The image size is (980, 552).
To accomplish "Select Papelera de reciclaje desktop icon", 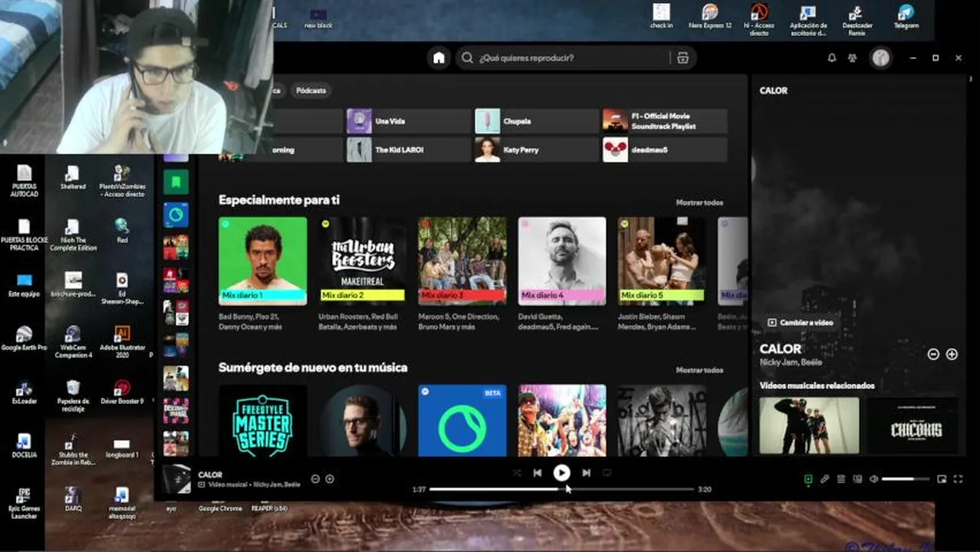I will point(73,396).
